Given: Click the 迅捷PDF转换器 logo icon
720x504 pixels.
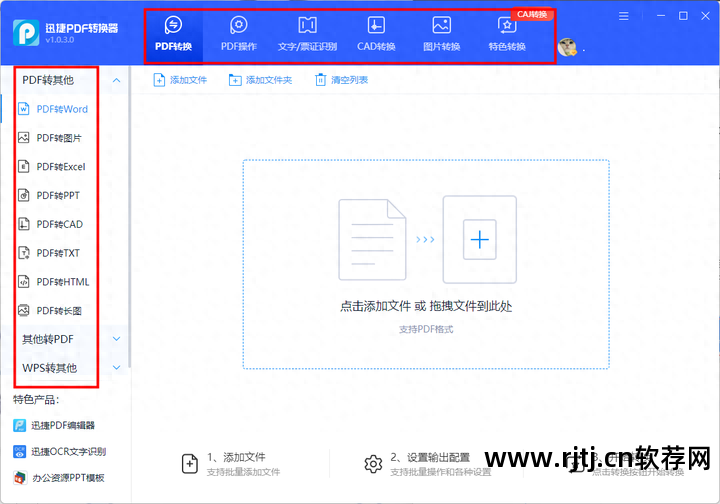Looking at the screenshot, I should (x=26, y=33).
